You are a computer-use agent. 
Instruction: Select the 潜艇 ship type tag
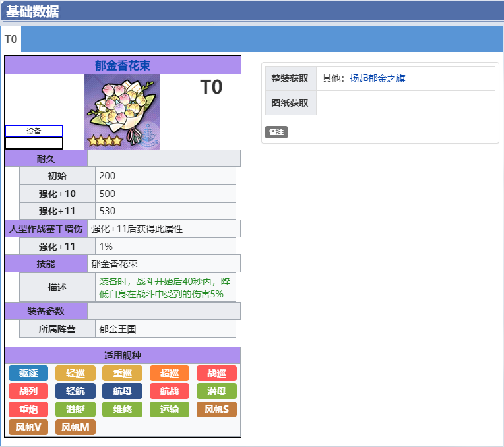click(x=76, y=409)
